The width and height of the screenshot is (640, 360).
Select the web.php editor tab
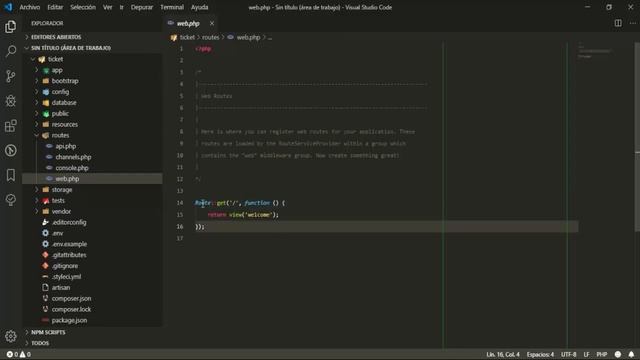188,23
